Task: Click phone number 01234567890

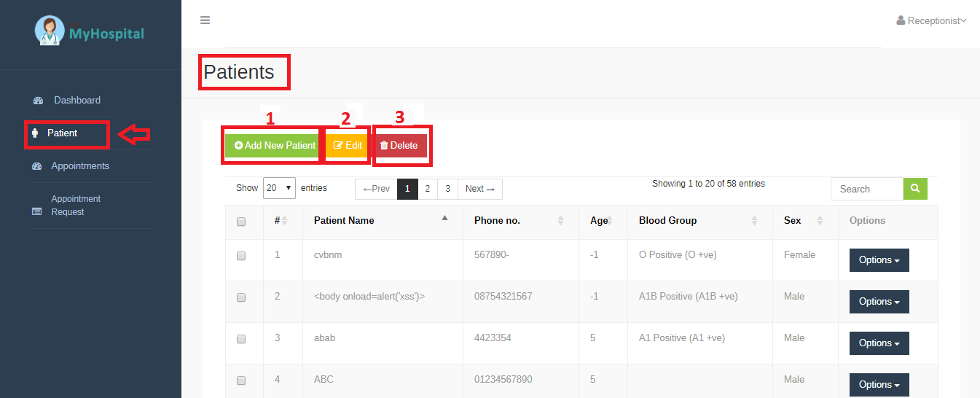Action: 503,379
